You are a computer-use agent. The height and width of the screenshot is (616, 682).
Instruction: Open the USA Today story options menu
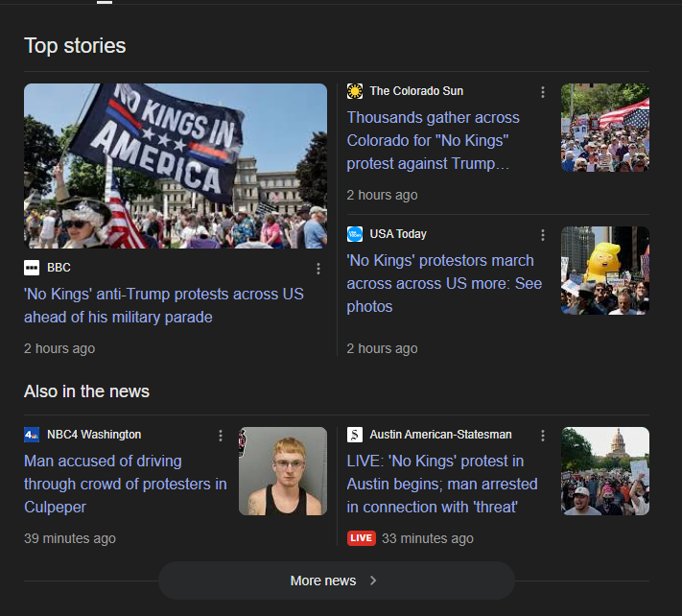click(542, 235)
